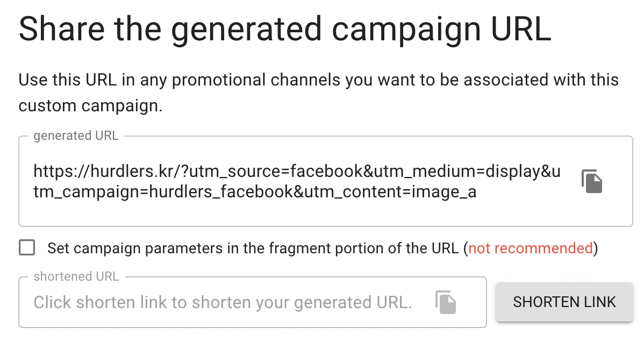
Task: Click the "shortened URL" field label
Action: click(76, 276)
